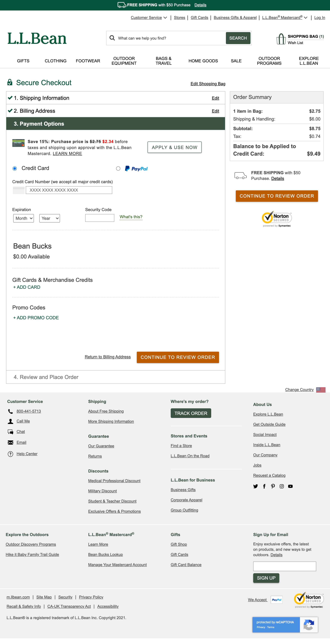Click the US flag country icon
The height and width of the screenshot is (644, 330).
pyautogui.click(x=321, y=389)
